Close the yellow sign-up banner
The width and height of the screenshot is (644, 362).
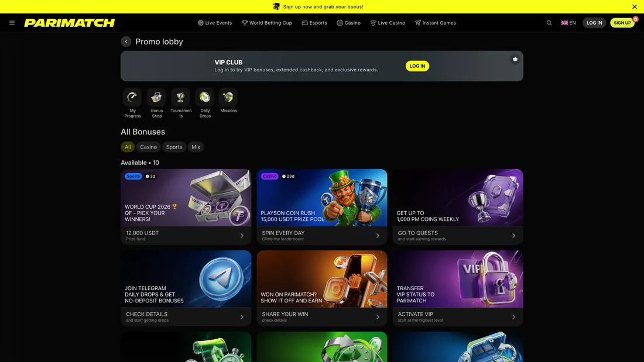(635, 6)
